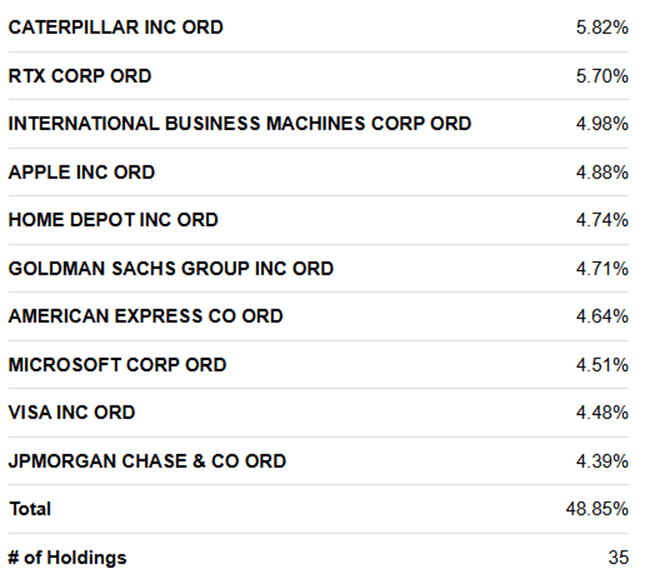Open JPMORGAN CHASE & CO ORD holding

point(147,461)
